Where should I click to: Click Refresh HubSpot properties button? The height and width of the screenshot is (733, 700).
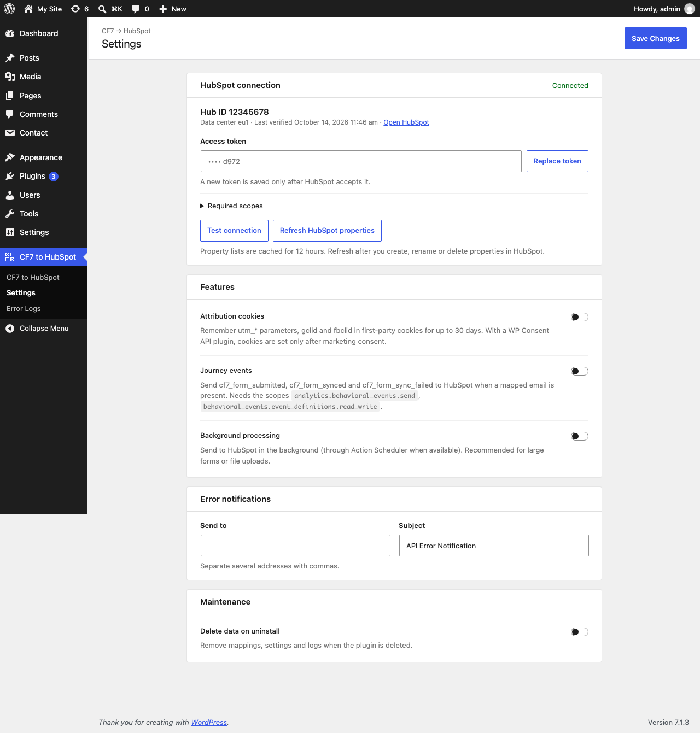click(x=327, y=231)
